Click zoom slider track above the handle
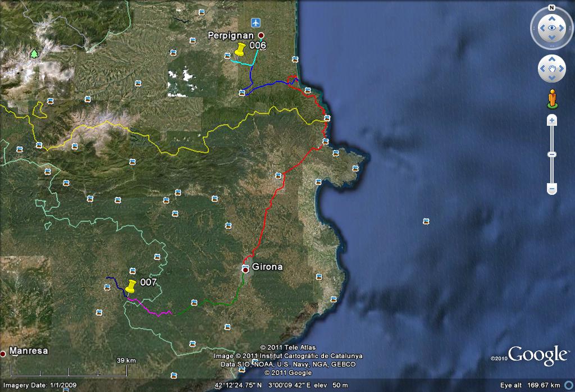This screenshot has height=392, width=575. pyautogui.click(x=552, y=139)
